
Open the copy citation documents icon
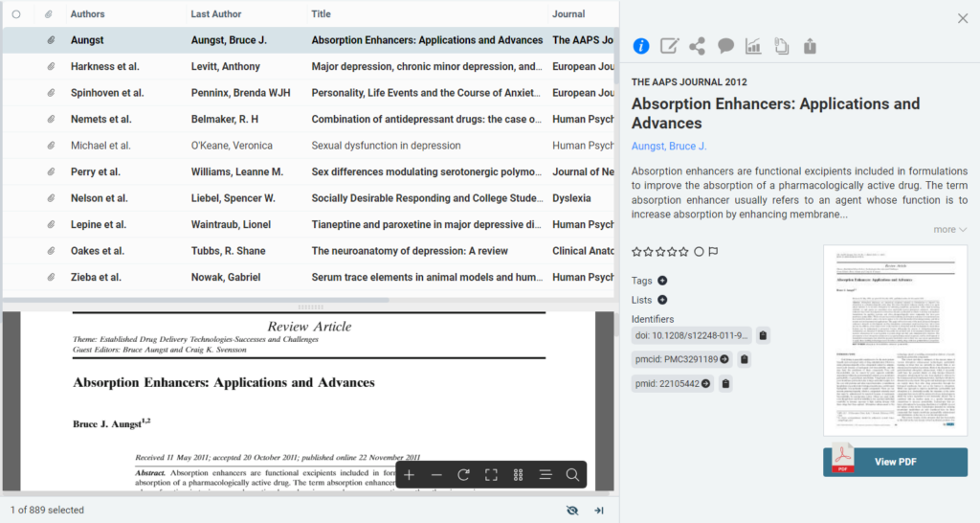coord(781,46)
